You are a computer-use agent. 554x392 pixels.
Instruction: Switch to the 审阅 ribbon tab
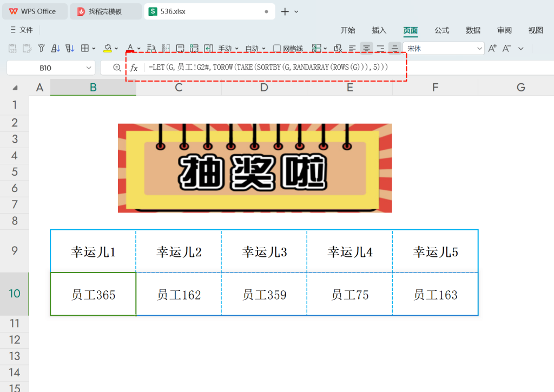point(504,30)
